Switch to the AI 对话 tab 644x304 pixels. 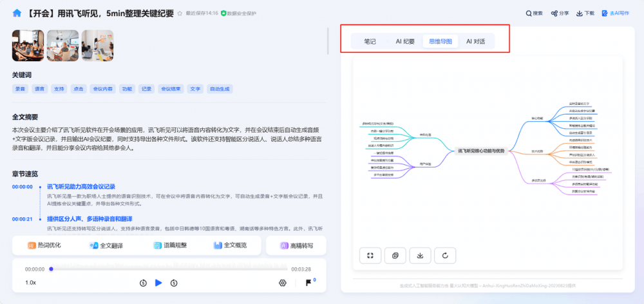click(475, 41)
